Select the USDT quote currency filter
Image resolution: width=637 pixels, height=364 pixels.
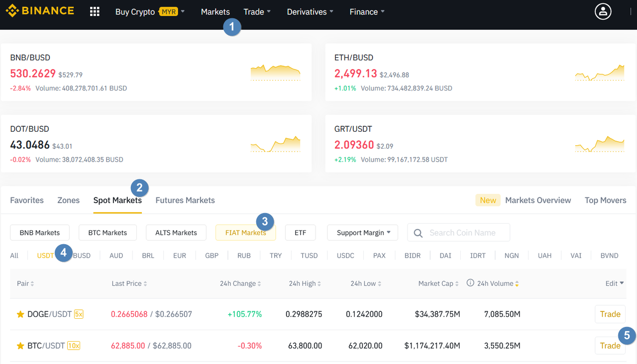[45, 256]
